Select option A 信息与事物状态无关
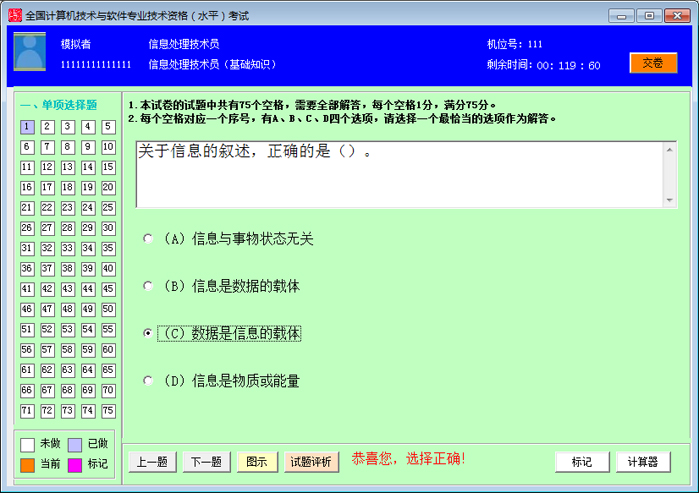The width and height of the screenshot is (699, 493). [x=149, y=239]
